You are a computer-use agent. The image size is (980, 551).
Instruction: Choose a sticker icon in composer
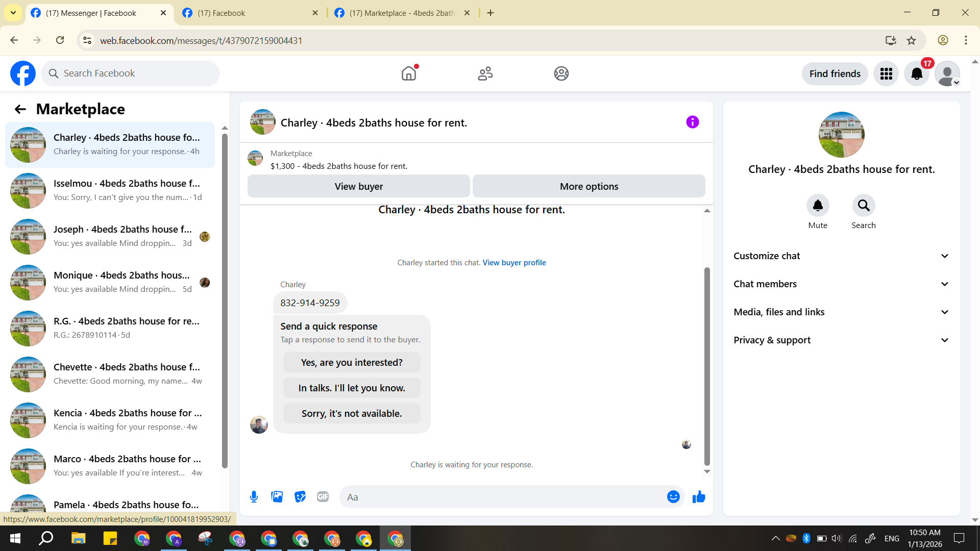pyautogui.click(x=300, y=497)
